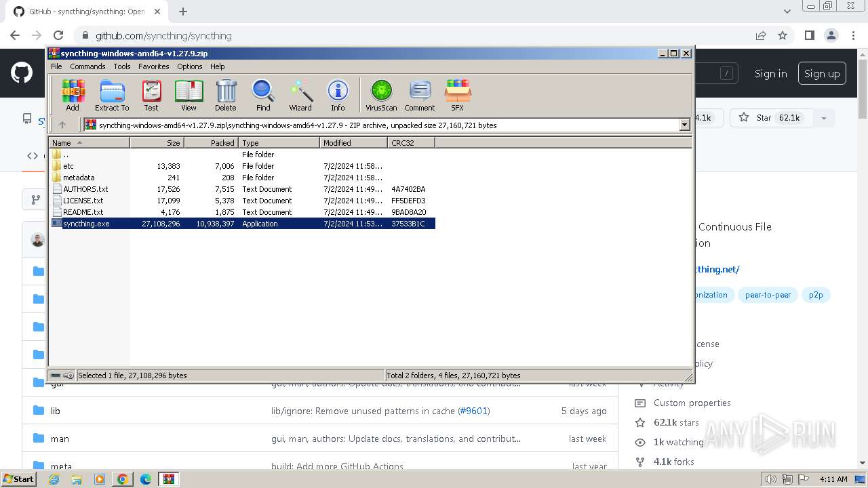Click the Windows Start button
Viewport: 868px width, 488px height.
point(19,479)
